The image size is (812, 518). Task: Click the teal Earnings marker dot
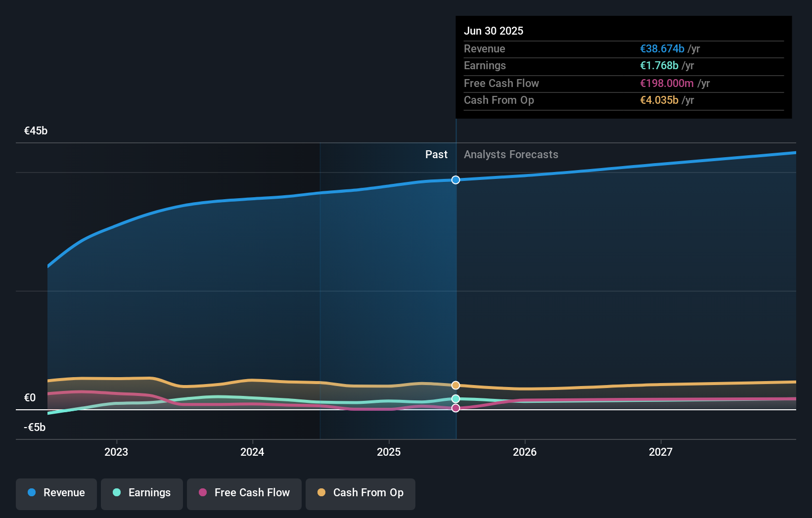pos(455,398)
